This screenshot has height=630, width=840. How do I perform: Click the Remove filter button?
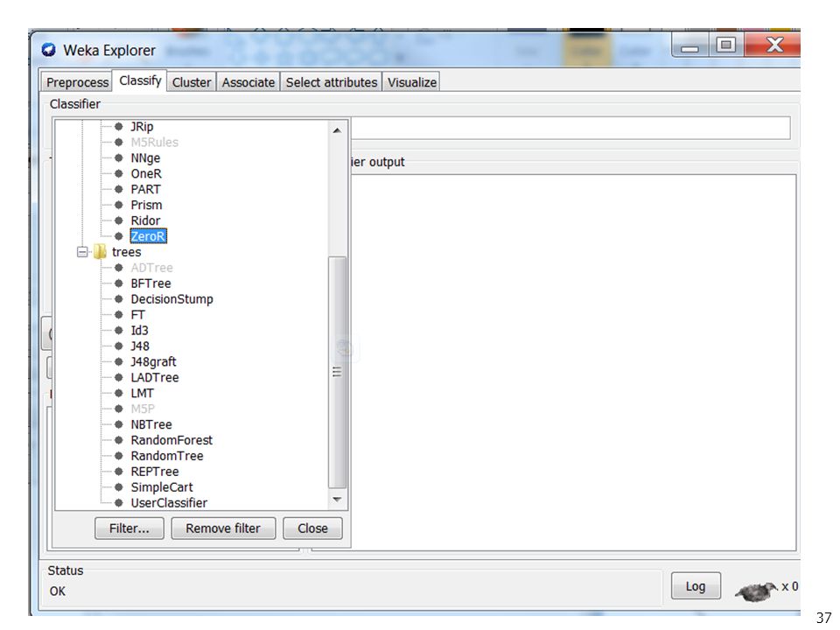pyautogui.click(x=223, y=528)
